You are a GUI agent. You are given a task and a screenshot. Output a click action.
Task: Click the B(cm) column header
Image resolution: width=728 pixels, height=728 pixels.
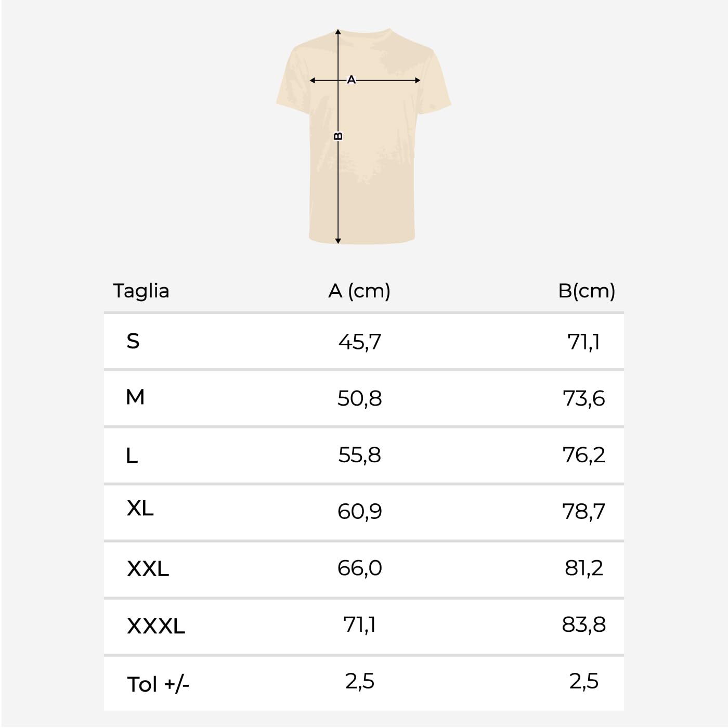click(x=587, y=291)
